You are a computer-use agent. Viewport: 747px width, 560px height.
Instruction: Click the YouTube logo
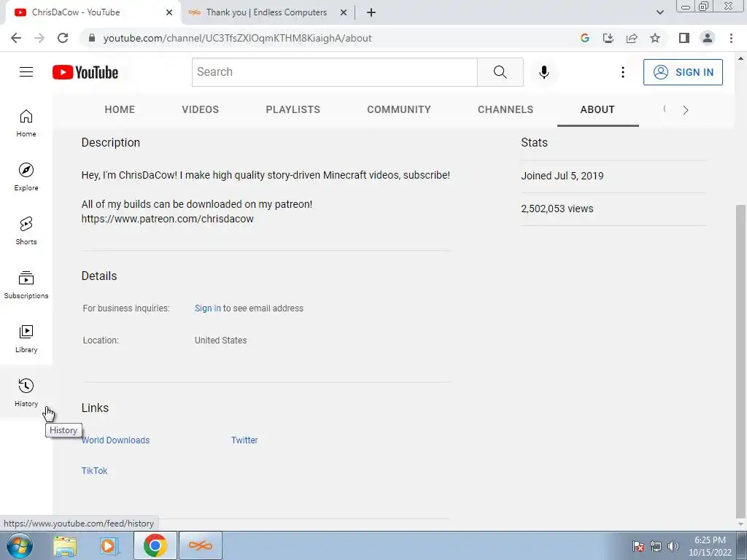tap(85, 72)
